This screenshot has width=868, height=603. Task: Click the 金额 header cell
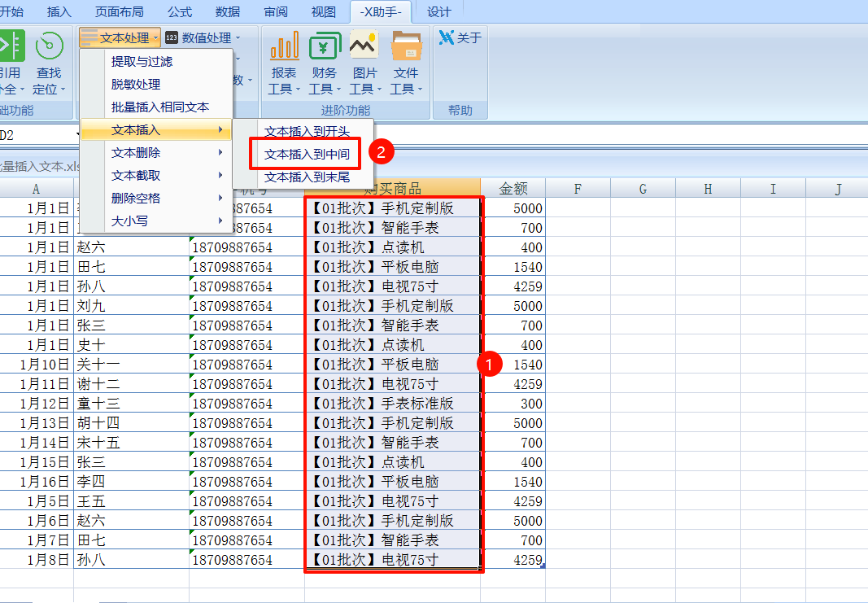tap(513, 189)
